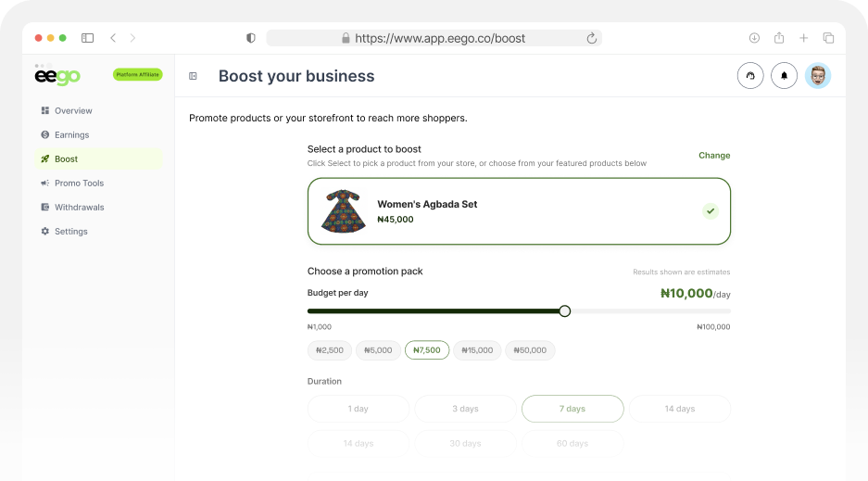Viewport: 868px width, 481px height.
Task: Choose the ₦50,000 budget preset
Action: [x=530, y=350]
